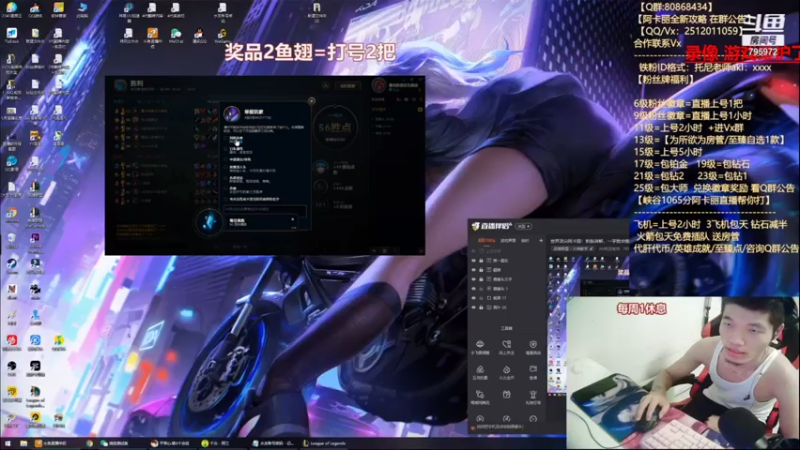Toggle visibility of third source in streaming tool
This screenshot has width=800, height=450.
473,279
